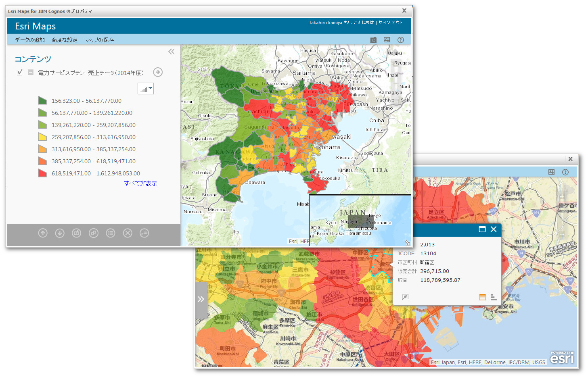
Task: Open help icon in the second map window
Action: (x=565, y=172)
